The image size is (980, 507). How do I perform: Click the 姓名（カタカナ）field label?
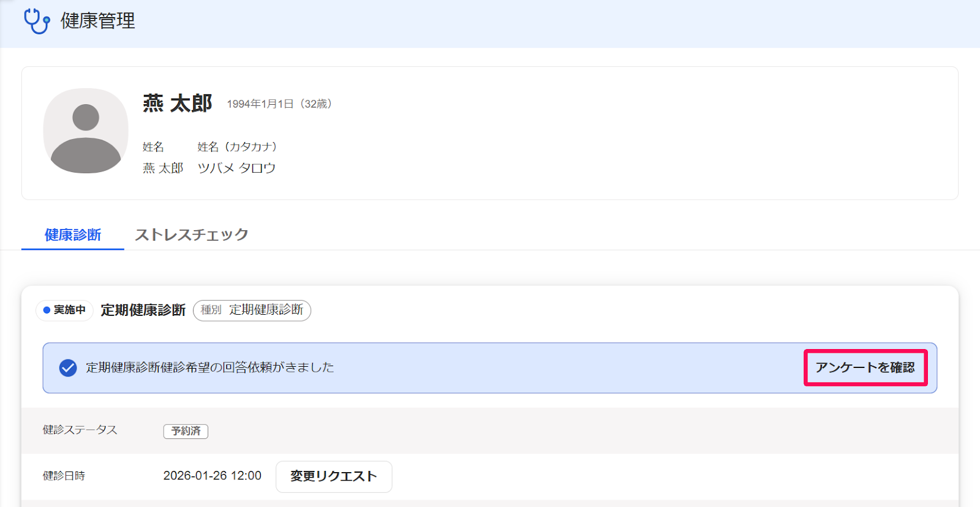click(237, 147)
